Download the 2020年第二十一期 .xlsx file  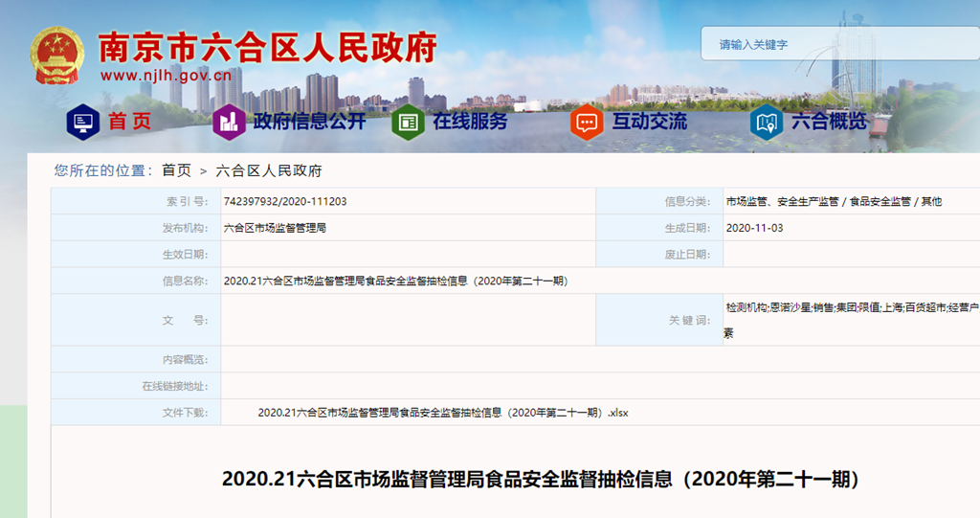point(442,413)
